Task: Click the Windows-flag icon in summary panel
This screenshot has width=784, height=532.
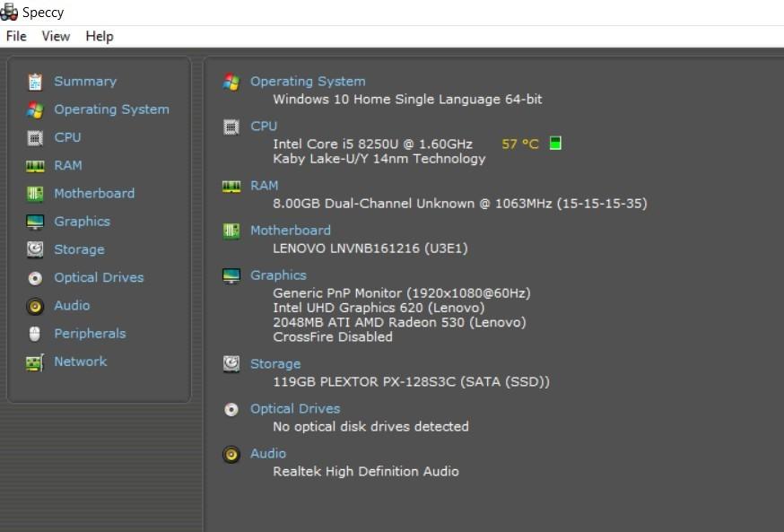Action: click(x=231, y=82)
